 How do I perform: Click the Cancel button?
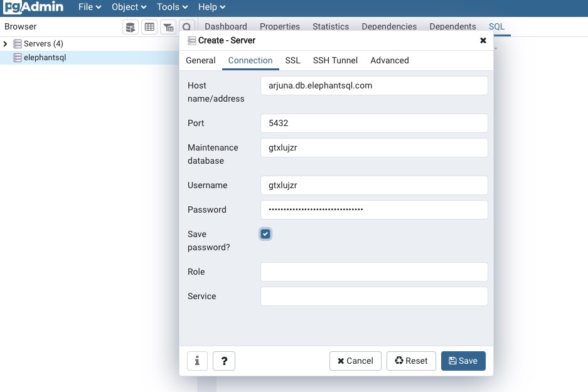pos(355,361)
